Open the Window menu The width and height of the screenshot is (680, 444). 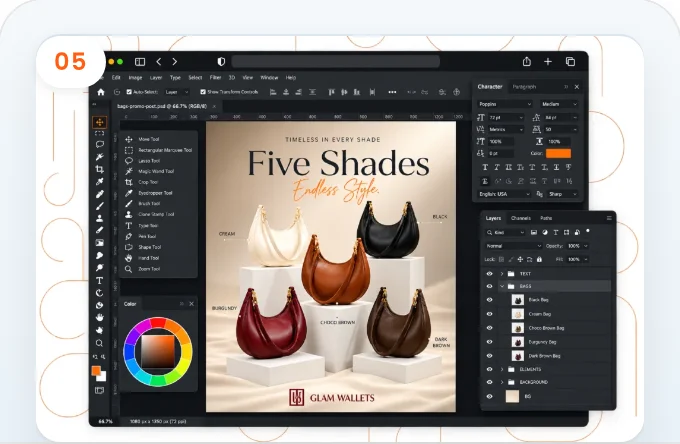pos(269,78)
